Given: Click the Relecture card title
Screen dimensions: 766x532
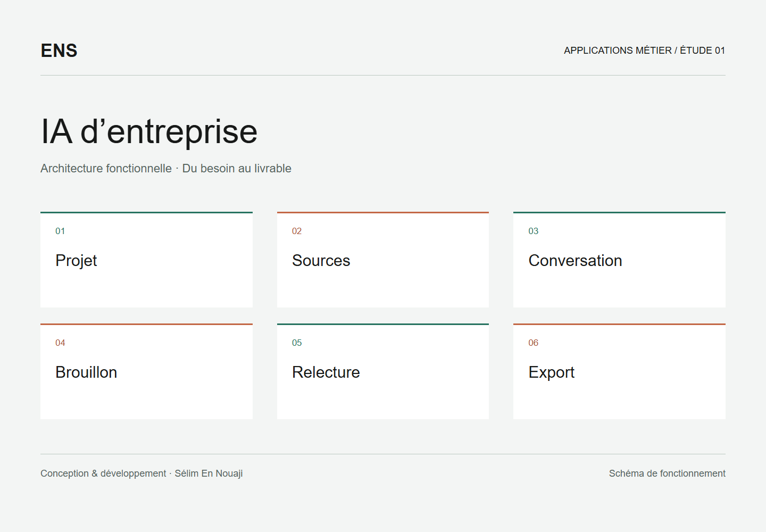Looking at the screenshot, I should [326, 372].
